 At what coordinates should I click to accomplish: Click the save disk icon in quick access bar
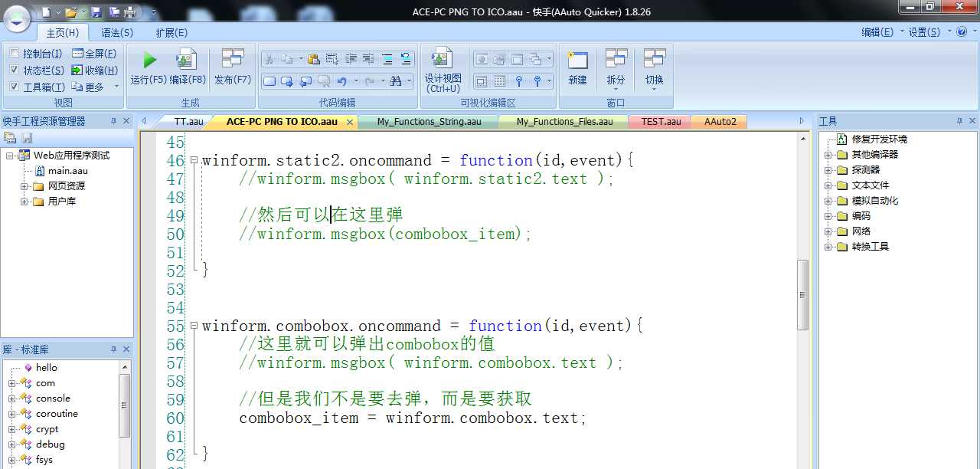click(96, 11)
